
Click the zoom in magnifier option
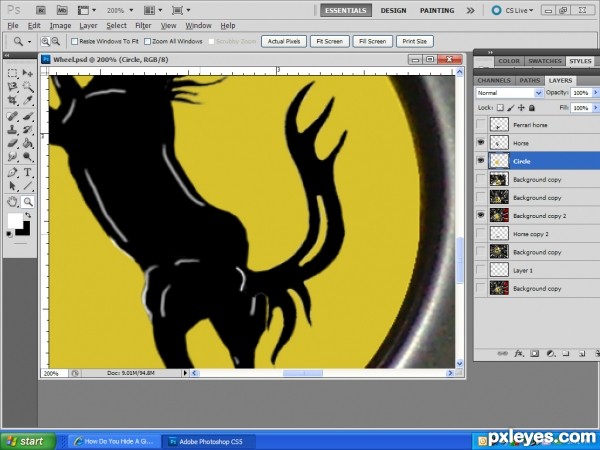pos(45,41)
